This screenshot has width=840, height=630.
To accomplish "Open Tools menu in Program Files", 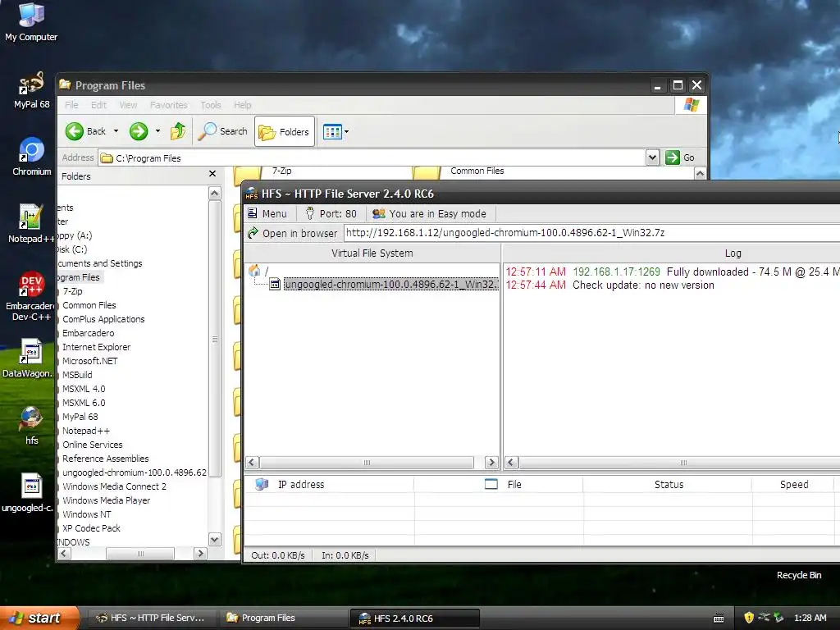I will click(211, 105).
